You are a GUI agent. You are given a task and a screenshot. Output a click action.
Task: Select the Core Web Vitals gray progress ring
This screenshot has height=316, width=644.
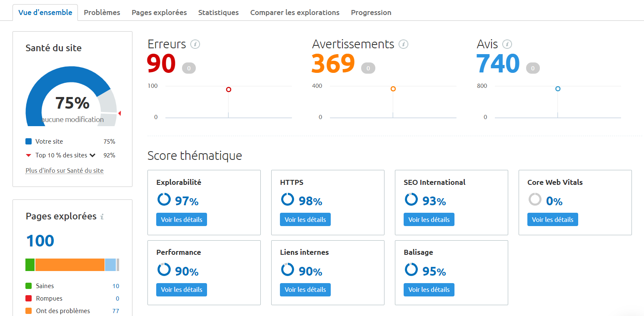click(535, 199)
